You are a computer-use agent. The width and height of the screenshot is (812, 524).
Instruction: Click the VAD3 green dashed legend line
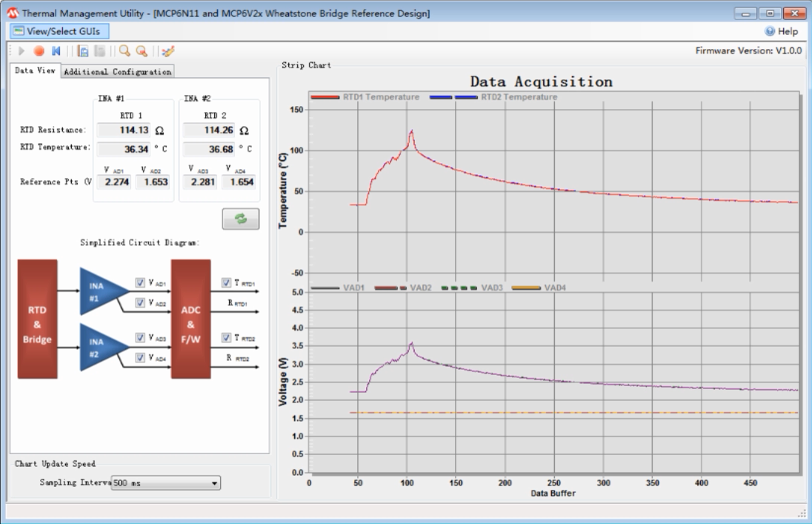(x=459, y=288)
